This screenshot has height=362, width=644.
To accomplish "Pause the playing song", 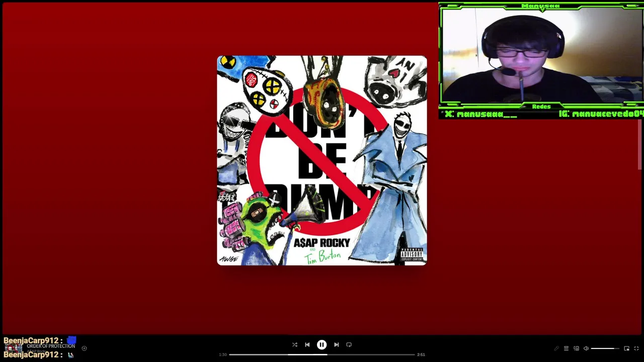I will tap(321, 345).
